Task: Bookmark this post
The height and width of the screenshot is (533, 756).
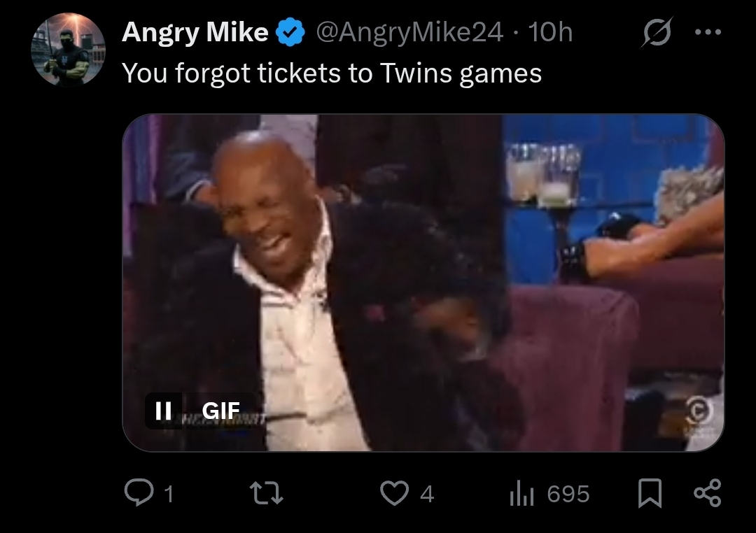Action: click(650, 493)
